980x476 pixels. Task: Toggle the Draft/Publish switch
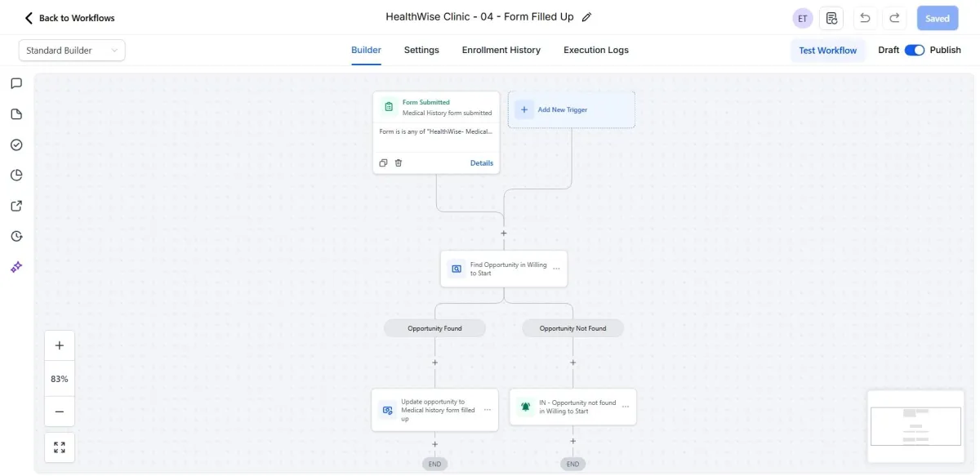tap(915, 51)
